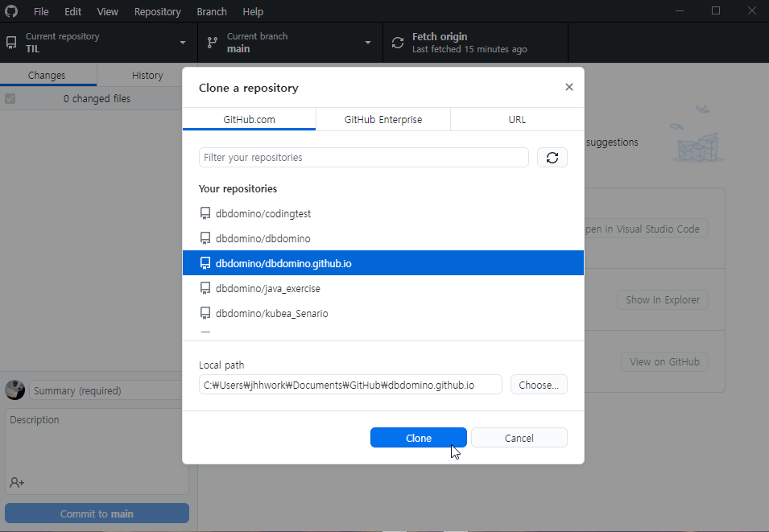Open the Repository menu
Image resolution: width=769 pixels, height=532 pixels.
click(158, 11)
